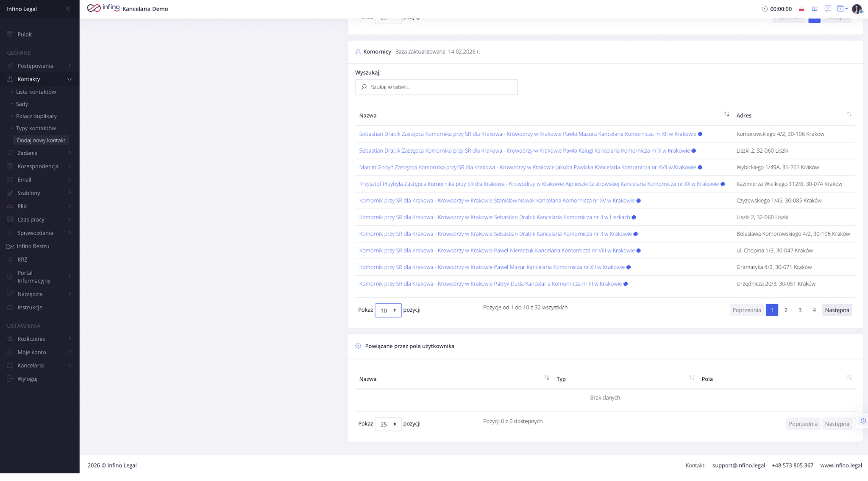868x481 pixels.
Task: Sort user fields table by Nazwa
Action: pyautogui.click(x=547, y=378)
